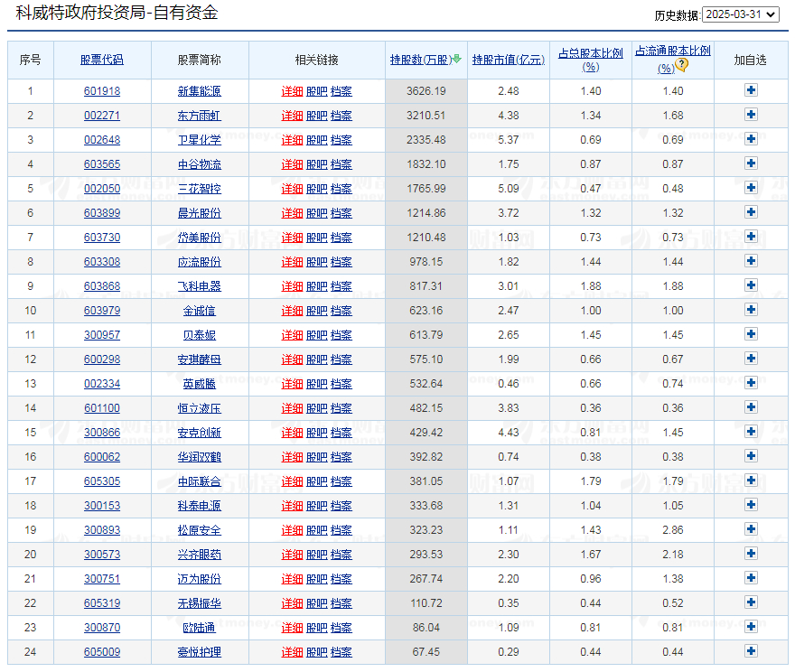Open 股吧 link for 三花智控
795x672 pixels.
click(x=318, y=189)
